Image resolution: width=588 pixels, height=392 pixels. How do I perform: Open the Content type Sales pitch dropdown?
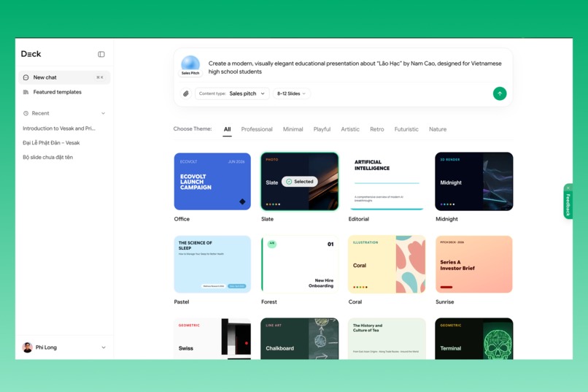[x=232, y=93]
